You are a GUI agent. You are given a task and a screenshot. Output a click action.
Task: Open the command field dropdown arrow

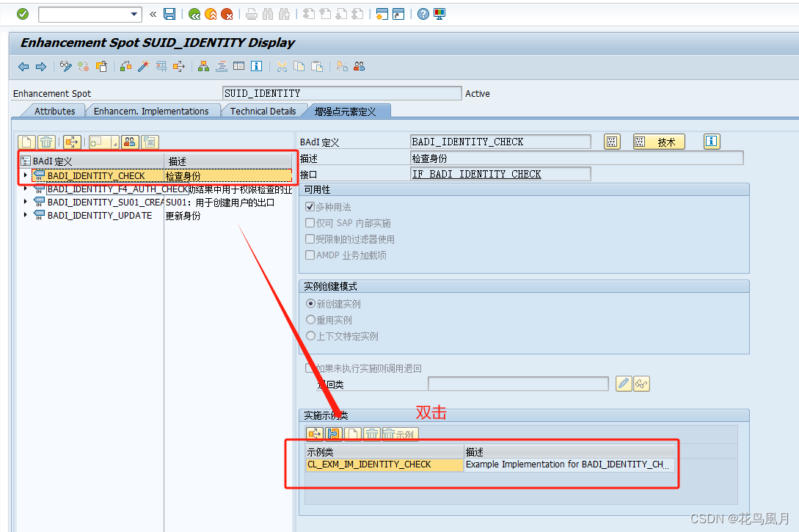click(134, 14)
